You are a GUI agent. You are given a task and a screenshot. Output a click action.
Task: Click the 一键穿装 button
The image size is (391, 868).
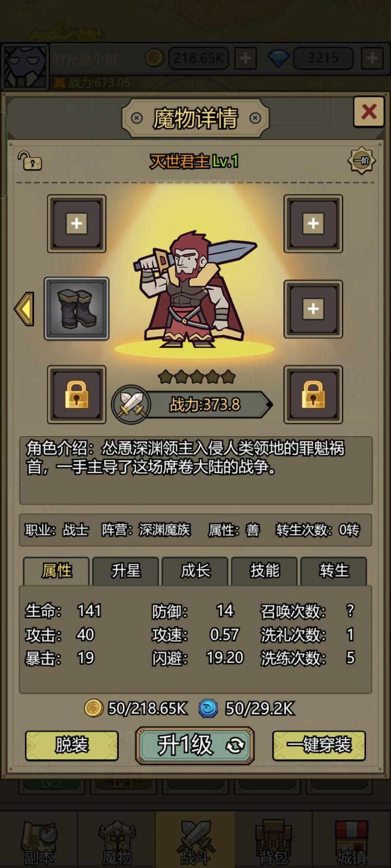319,745
